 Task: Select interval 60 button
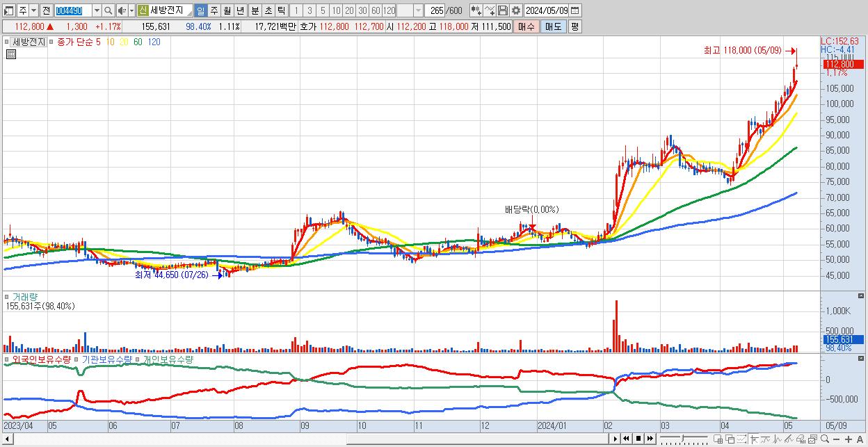(x=376, y=10)
